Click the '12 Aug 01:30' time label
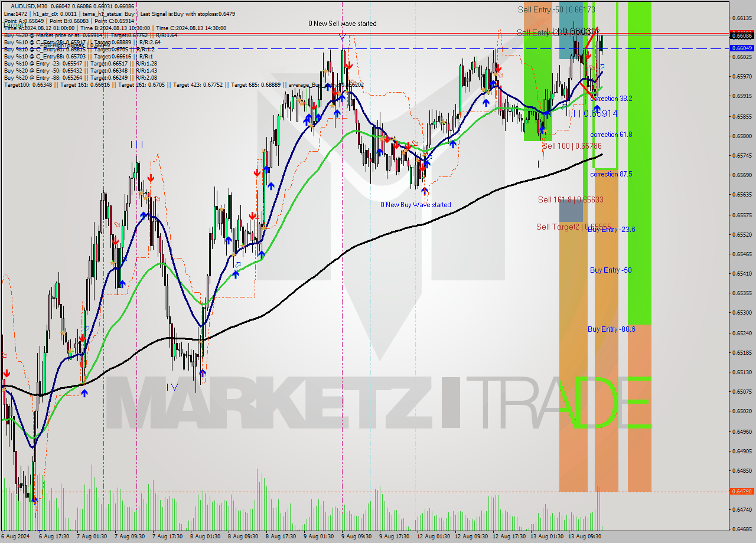Viewport: 756px width, 543px height. tap(433, 537)
